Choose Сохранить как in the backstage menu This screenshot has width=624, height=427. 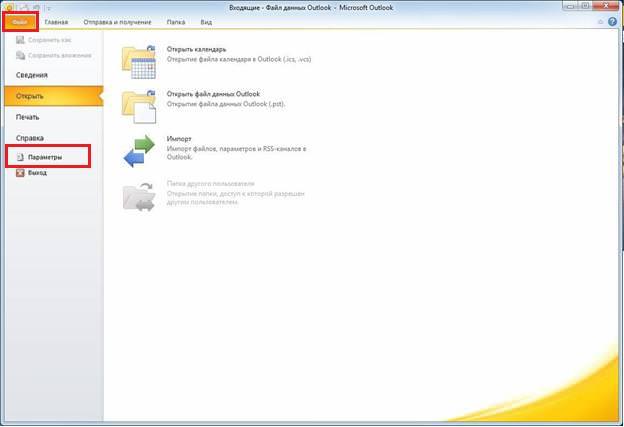pos(44,40)
